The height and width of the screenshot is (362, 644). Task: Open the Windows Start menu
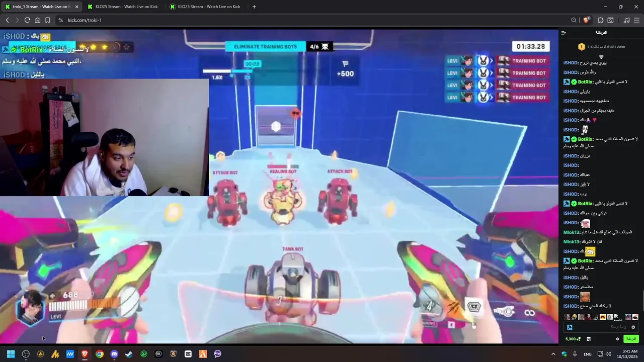point(11,354)
